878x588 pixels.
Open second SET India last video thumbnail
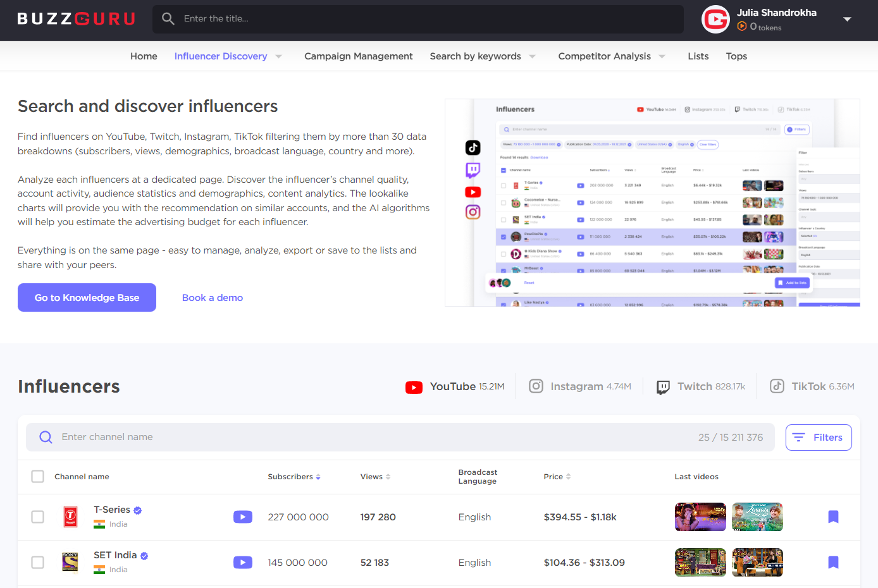[x=757, y=563]
